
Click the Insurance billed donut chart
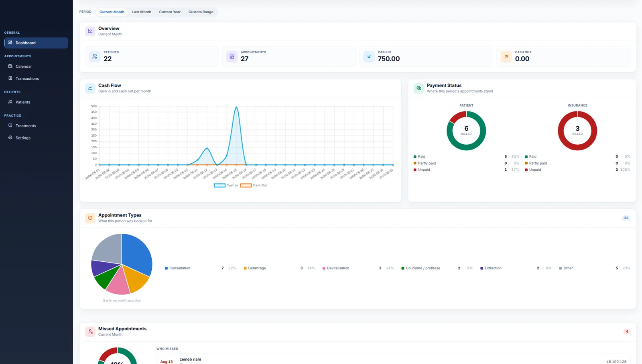coord(577,131)
